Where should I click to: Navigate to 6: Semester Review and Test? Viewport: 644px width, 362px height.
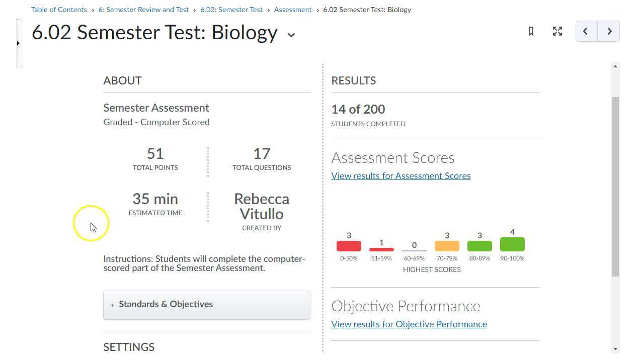[x=143, y=10]
